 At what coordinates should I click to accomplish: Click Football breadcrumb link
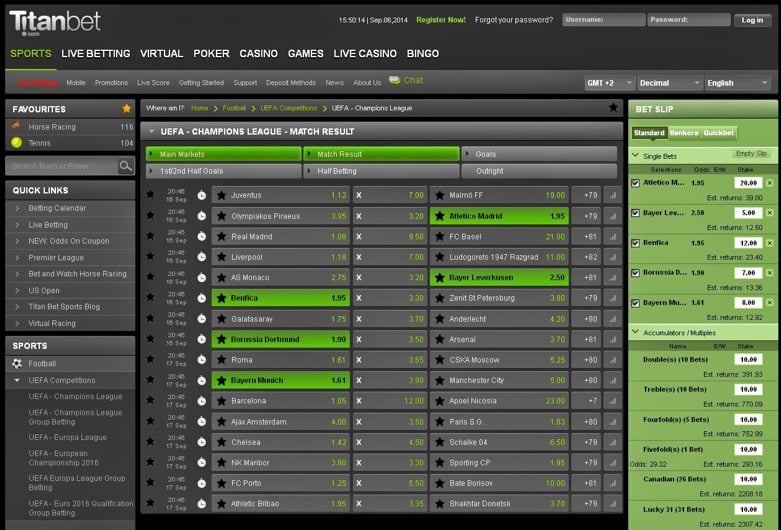coord(234,108)
